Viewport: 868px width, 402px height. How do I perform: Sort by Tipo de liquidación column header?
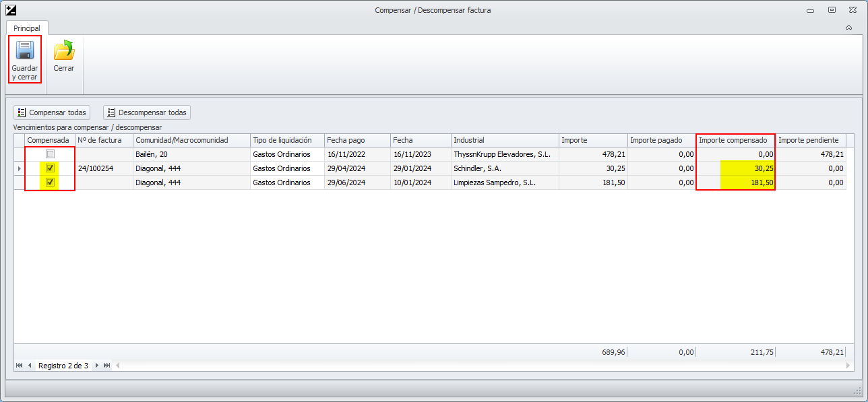[x=287, y=140]
